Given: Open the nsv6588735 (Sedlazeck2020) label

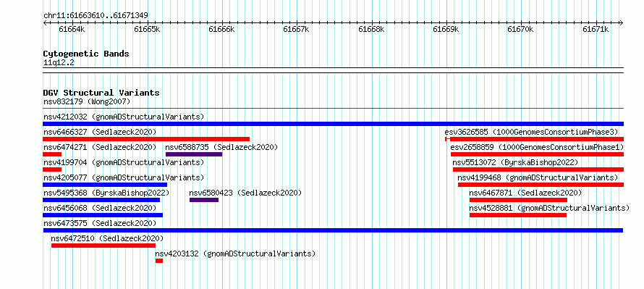Looking at the screenshot, I should tap(221, 147).
